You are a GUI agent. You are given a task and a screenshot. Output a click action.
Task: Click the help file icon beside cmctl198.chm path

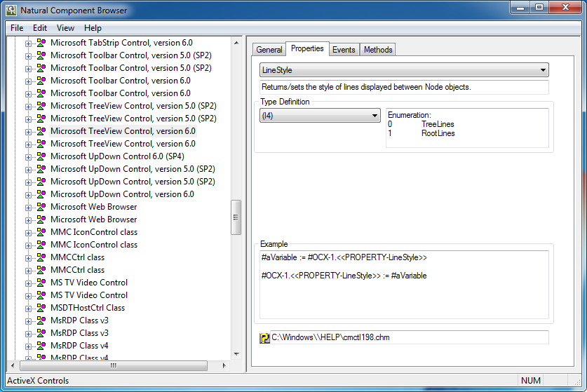264,338
